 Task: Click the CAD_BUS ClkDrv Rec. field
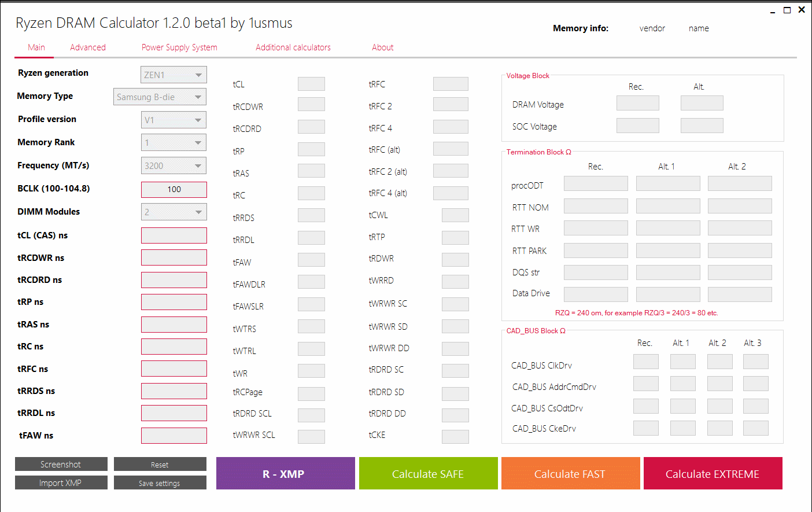[x=646, y=362]
